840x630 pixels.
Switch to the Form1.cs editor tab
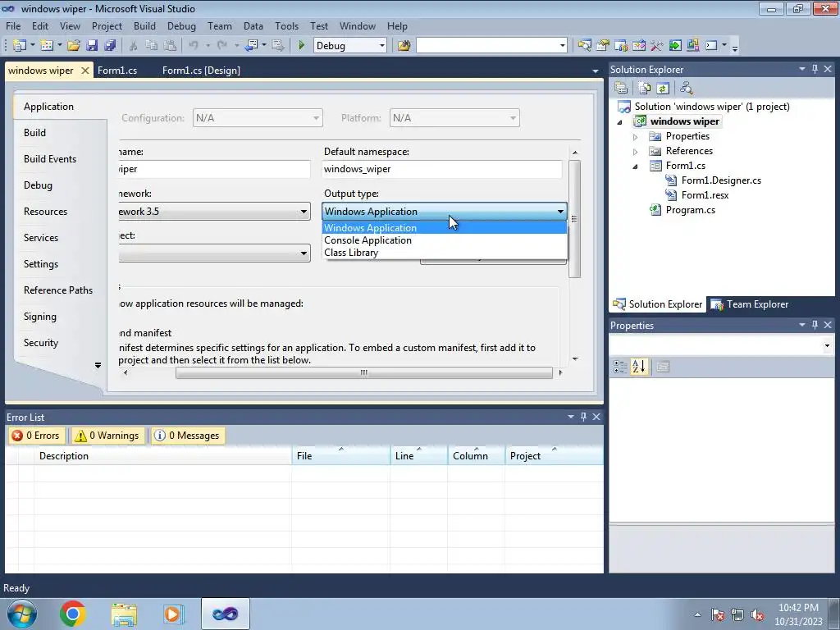coord(117,71)
